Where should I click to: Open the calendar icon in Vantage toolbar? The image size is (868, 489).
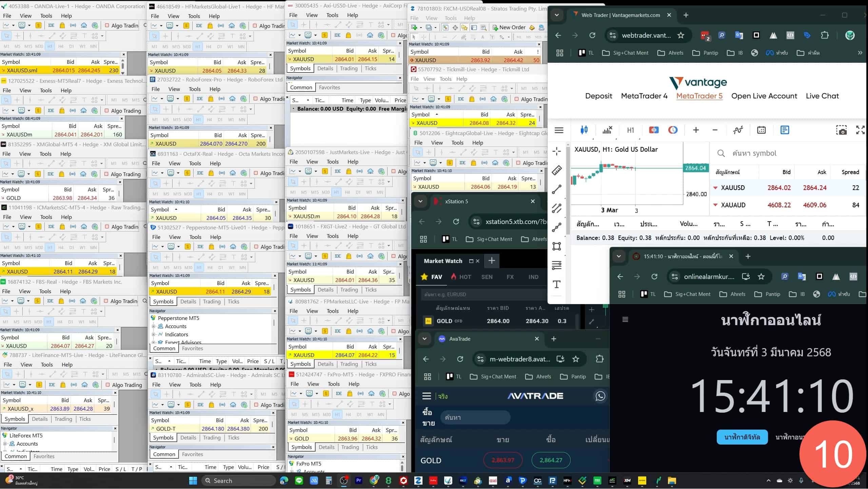click(761, 130)
